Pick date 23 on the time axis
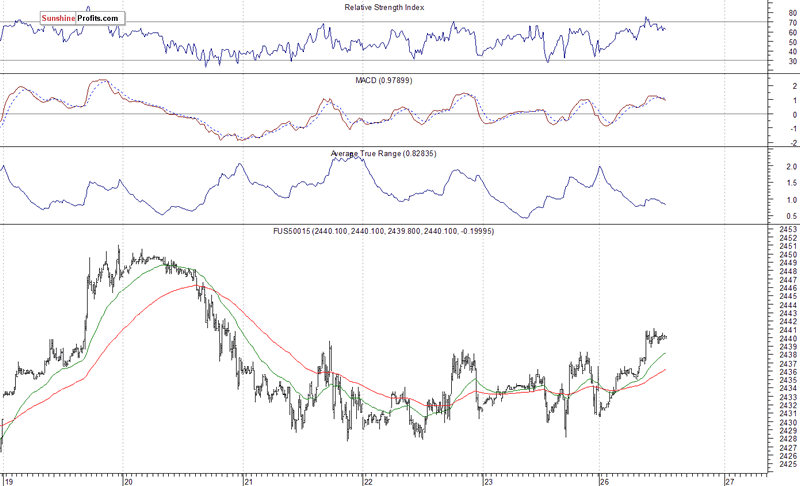800x486 pixels. [x=487, y=479]
